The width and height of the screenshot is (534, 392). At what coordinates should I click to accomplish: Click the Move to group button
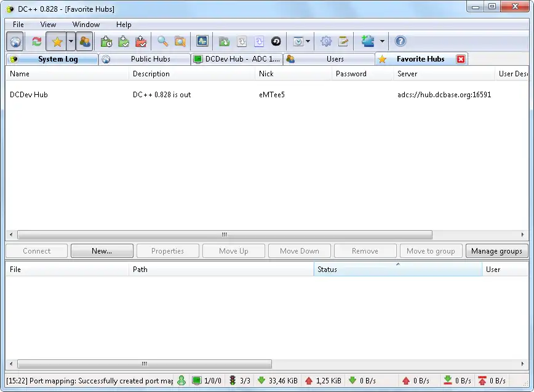pyautogui.click(x=431, y=251)
